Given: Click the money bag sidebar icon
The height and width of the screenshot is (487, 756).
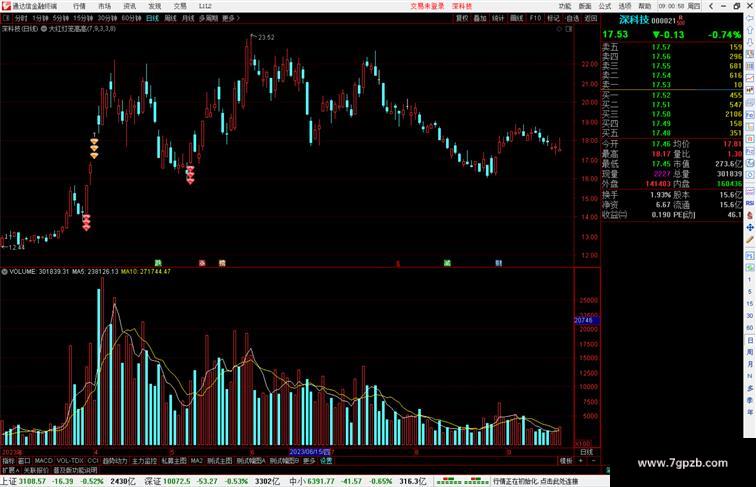Looking at the screenshot, I should [x=750, y=215].
